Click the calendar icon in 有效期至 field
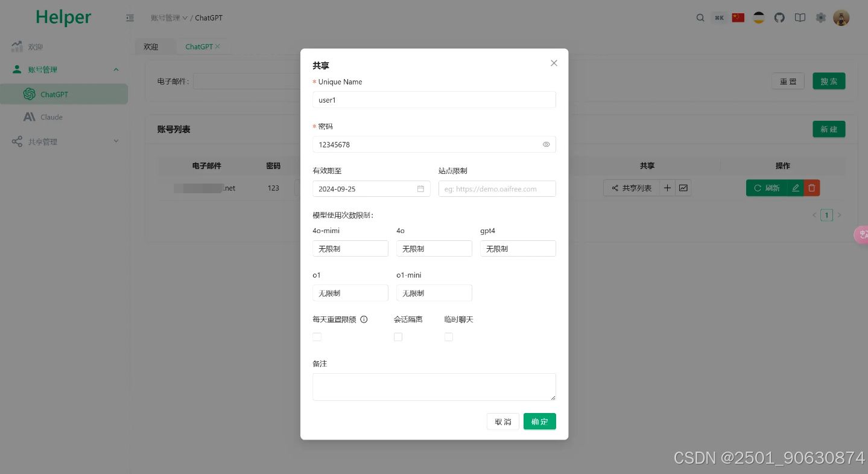The height and width of the screenshot is (474, 868). [420, 188]
